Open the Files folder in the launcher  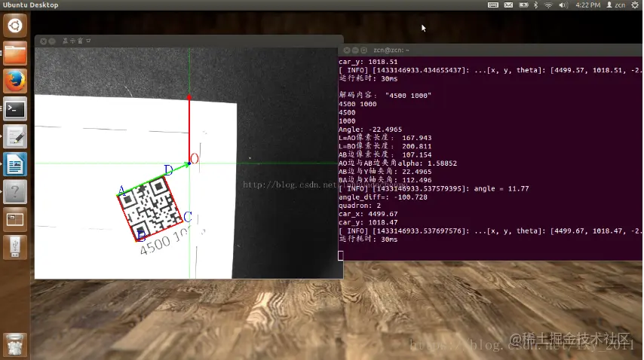point(15,53)
